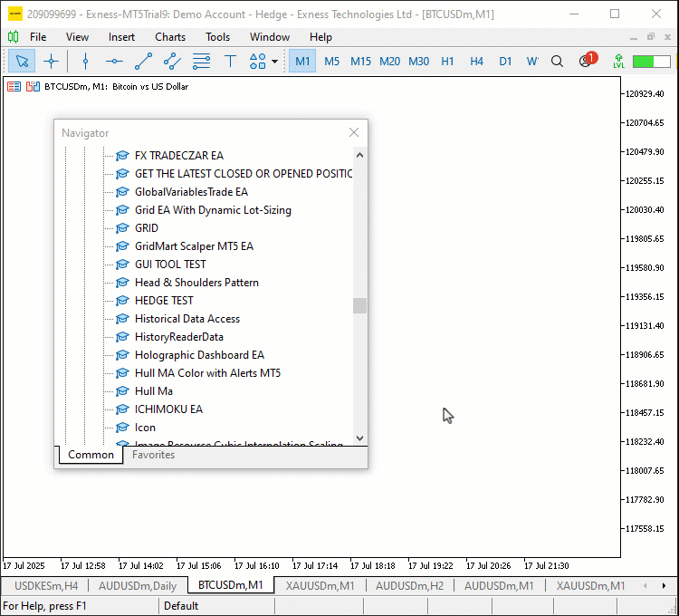Draw a horizontal line object
The width and height of the screenshot is (679, 616).
[x=114, y=61]
